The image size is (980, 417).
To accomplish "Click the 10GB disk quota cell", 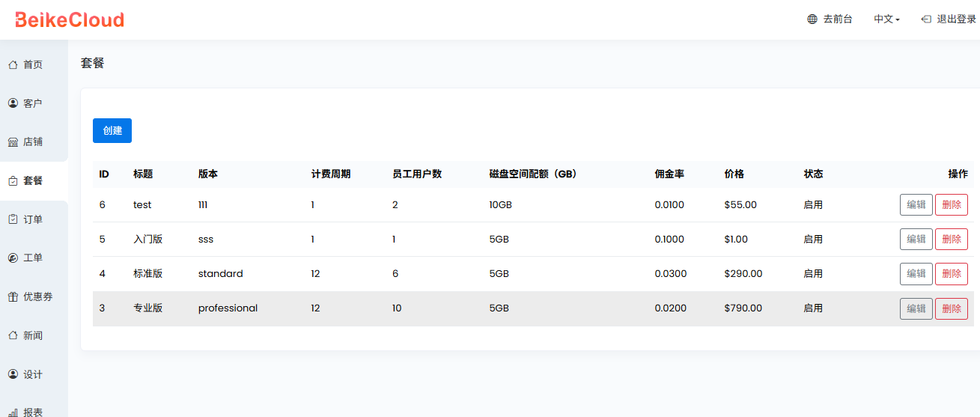I will coord(501,204).
